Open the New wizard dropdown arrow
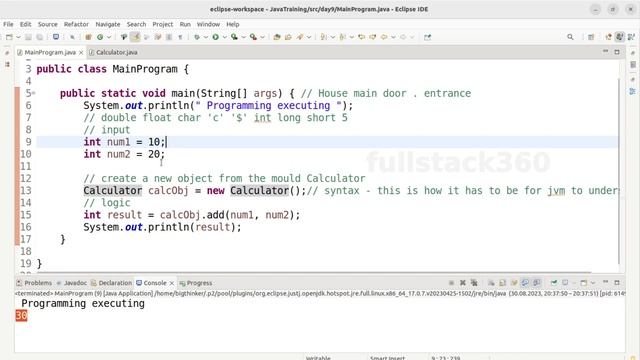The image size is (640, 360). click(x=18, y=37)
